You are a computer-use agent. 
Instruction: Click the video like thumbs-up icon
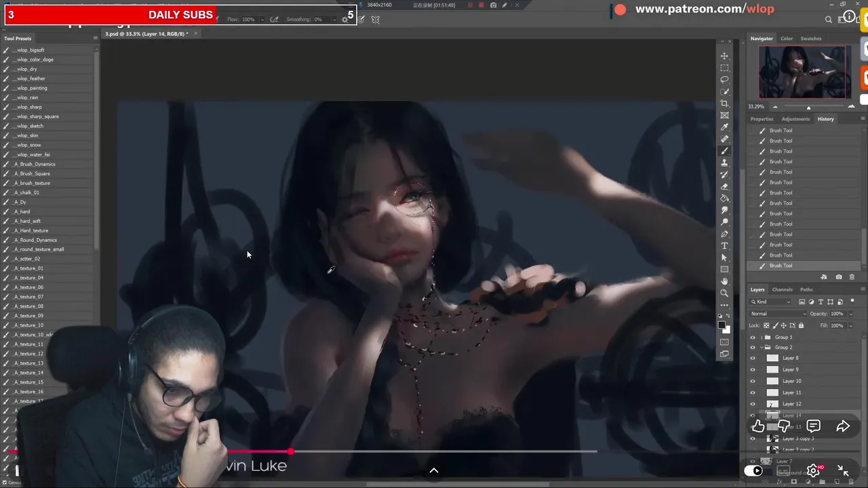point(758,426)
